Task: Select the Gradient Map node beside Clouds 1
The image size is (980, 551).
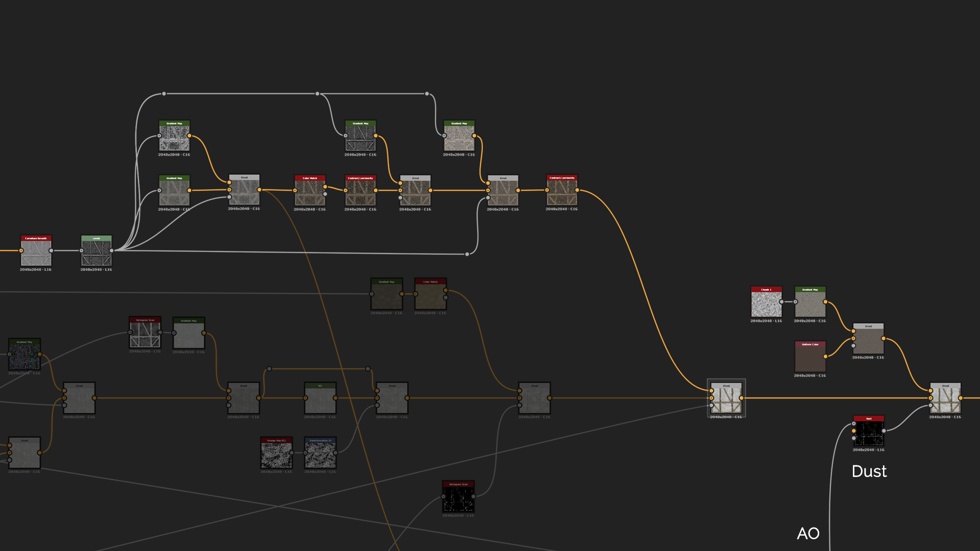Action: click(810, 304)
